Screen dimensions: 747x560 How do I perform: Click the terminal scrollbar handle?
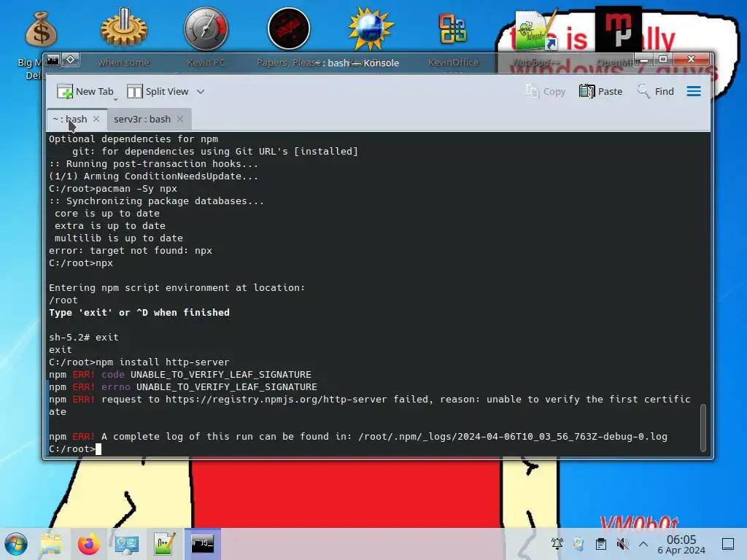pos(703,427)
